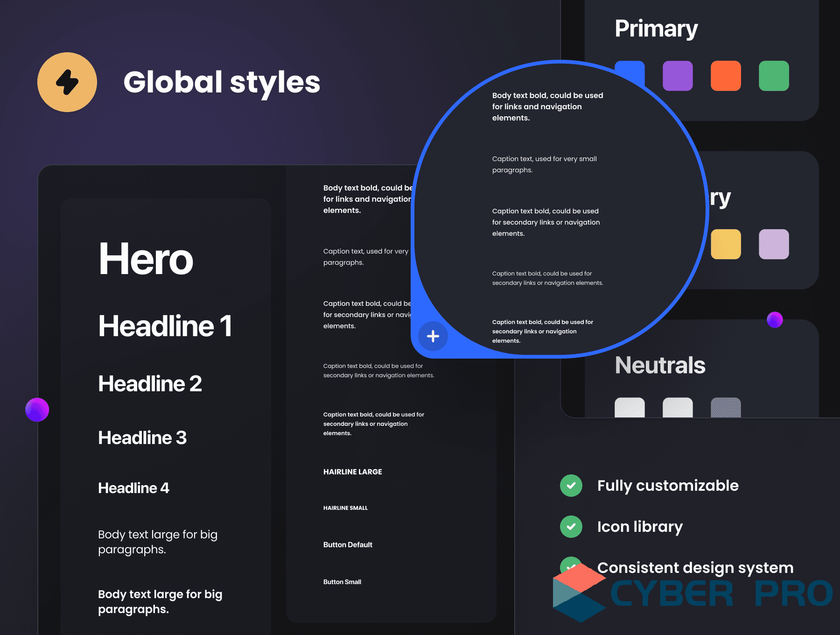Select the orange Primary color swatch

[726, 76]
